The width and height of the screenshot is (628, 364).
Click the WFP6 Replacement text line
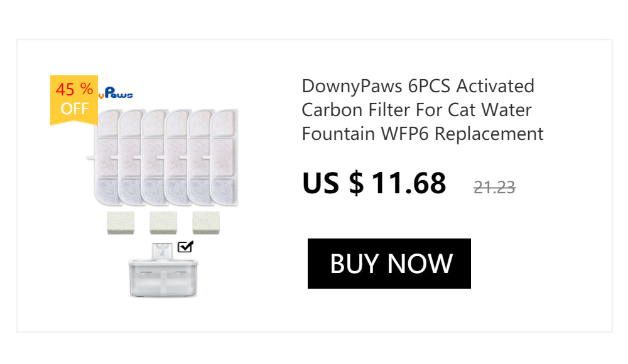point(422,134)
